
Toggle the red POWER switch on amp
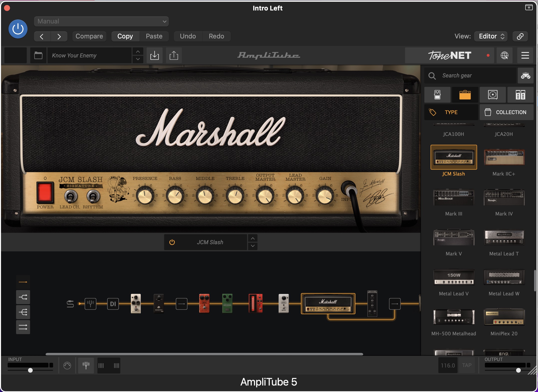point(45,192)
